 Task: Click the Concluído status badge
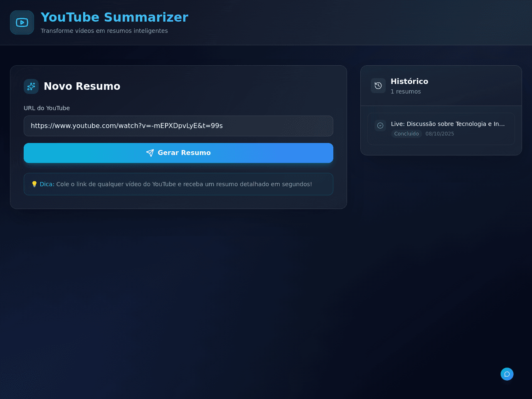(x=406, y=134)
